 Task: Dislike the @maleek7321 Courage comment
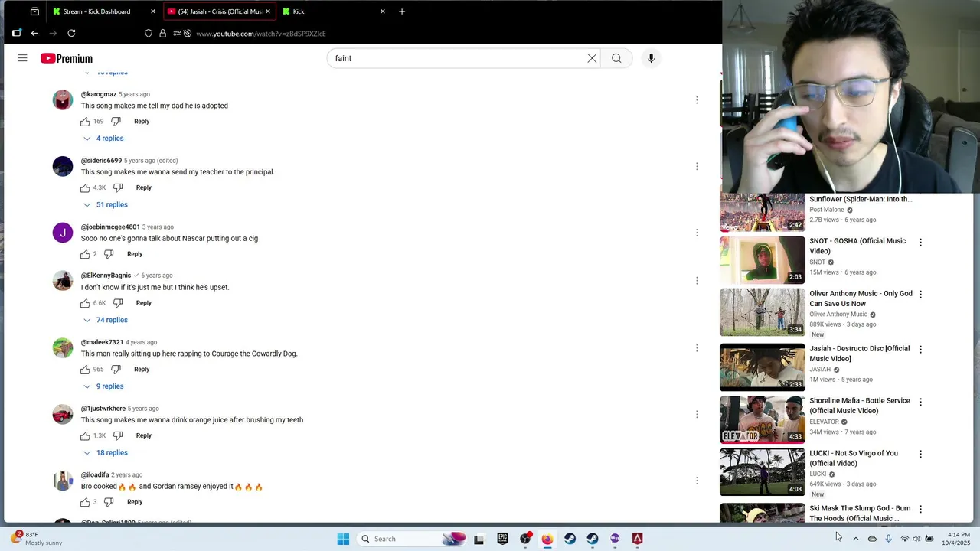[x=116, y=370]
